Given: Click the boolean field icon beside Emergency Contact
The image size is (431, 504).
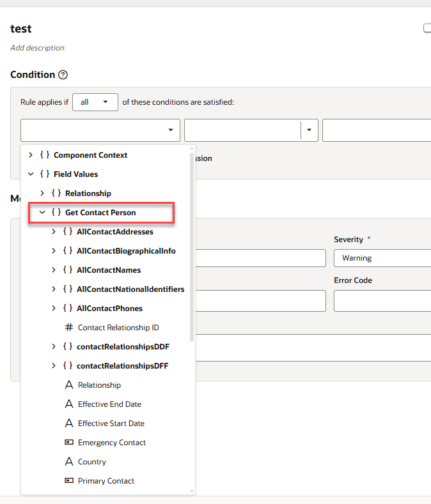Looking at the screenshot, I should pos(69,442).
